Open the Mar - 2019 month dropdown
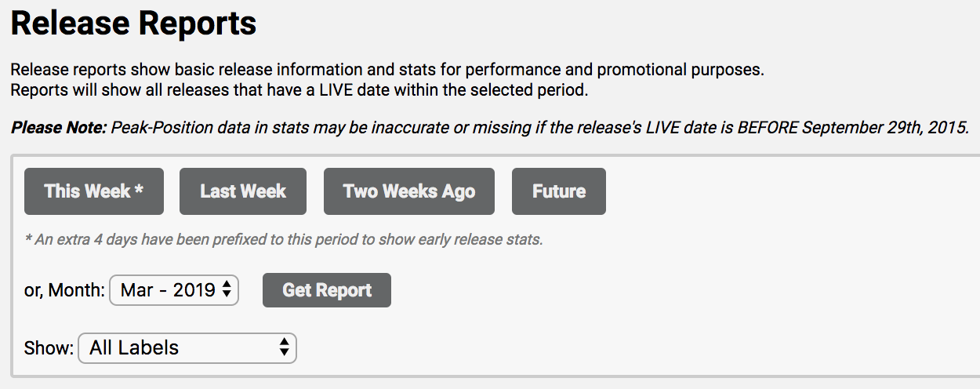Image resolution: width=980 pixels, height=389 pixels. 173,290
